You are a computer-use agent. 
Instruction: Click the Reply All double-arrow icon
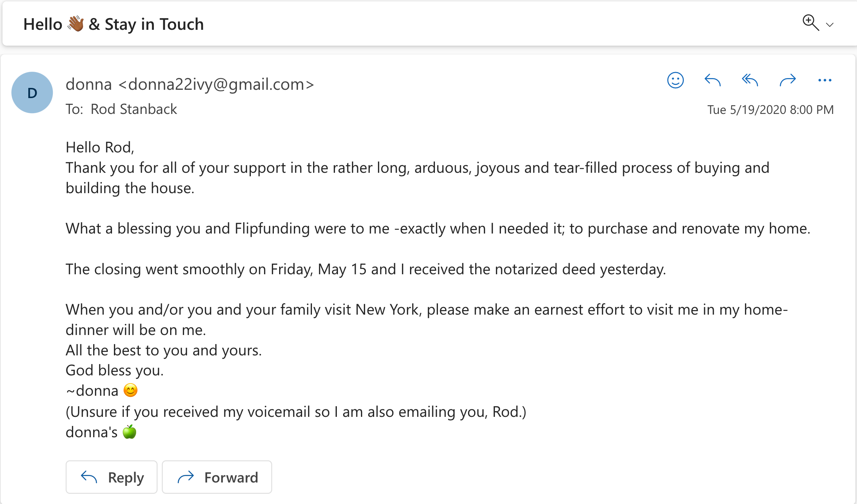pyautogui.click(x=750, y=80)
